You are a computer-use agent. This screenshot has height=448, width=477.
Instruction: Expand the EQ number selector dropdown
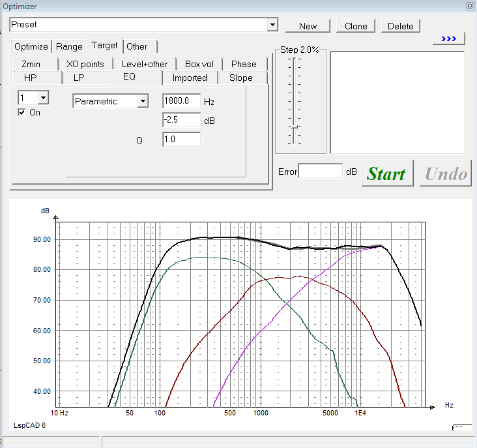point(43,98)
